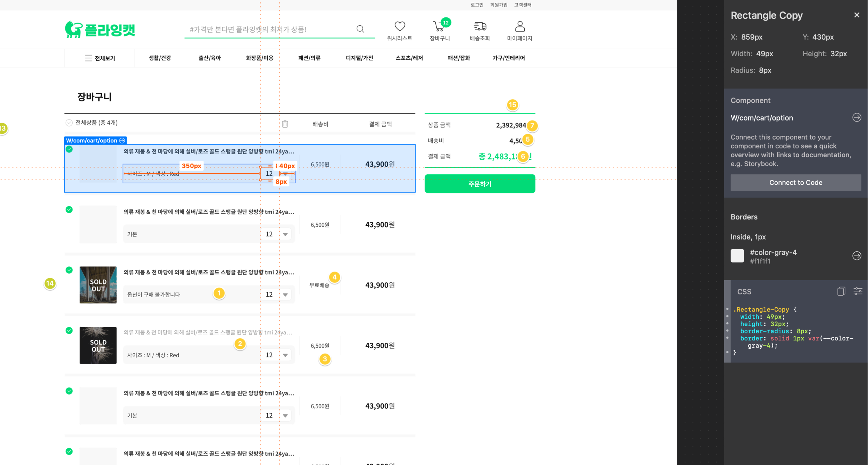Open CSS settings sliders icon
The image size is (868, 465).
[x=858, y=291]
